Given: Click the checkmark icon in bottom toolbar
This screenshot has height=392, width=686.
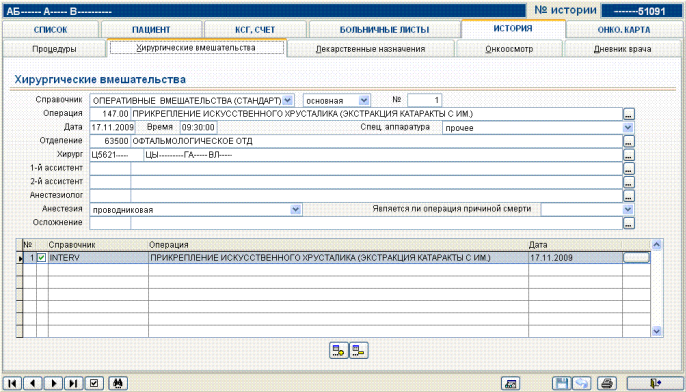Looking at the screenshot, I should click(x=94, y=383).
